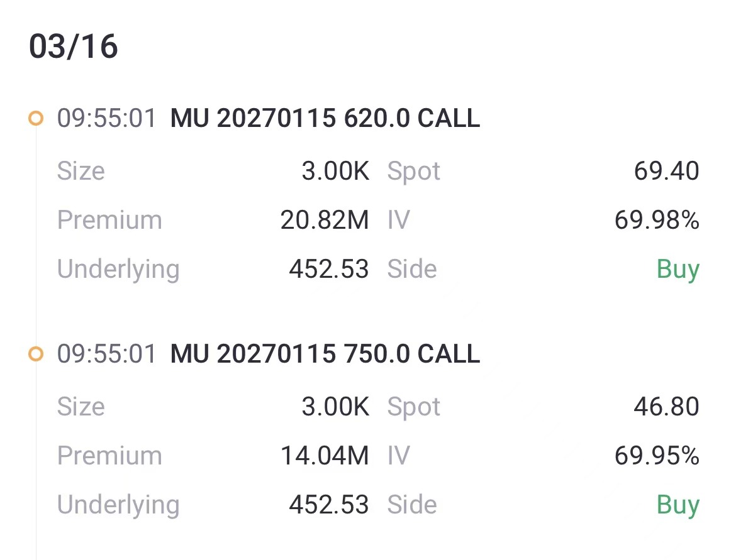This screenshot has height=560, width=736.
Task: Select the 69.40 spot price
Action: click(x=666, y=171)
